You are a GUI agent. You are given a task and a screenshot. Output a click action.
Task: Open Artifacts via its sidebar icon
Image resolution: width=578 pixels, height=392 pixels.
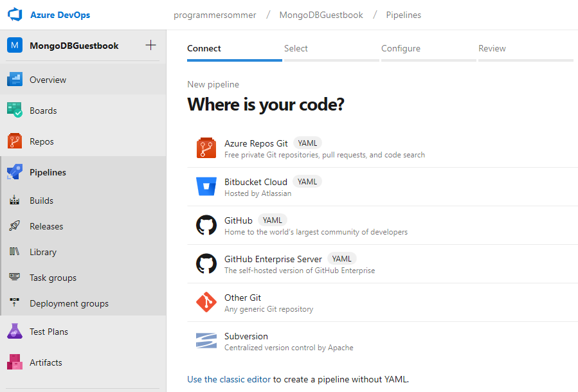tap(15, 362)
